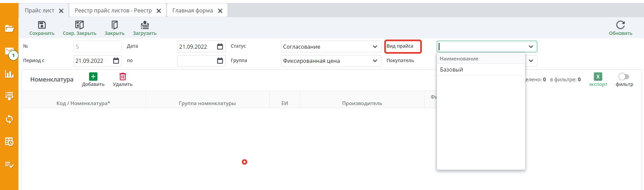Click the red Удалить trash icon
The width and height of the screenshot is (644, 190).
tap(123, 77)
